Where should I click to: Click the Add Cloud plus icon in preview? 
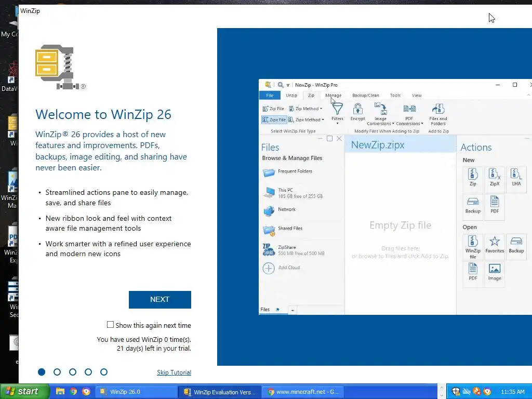click(269, 268)
